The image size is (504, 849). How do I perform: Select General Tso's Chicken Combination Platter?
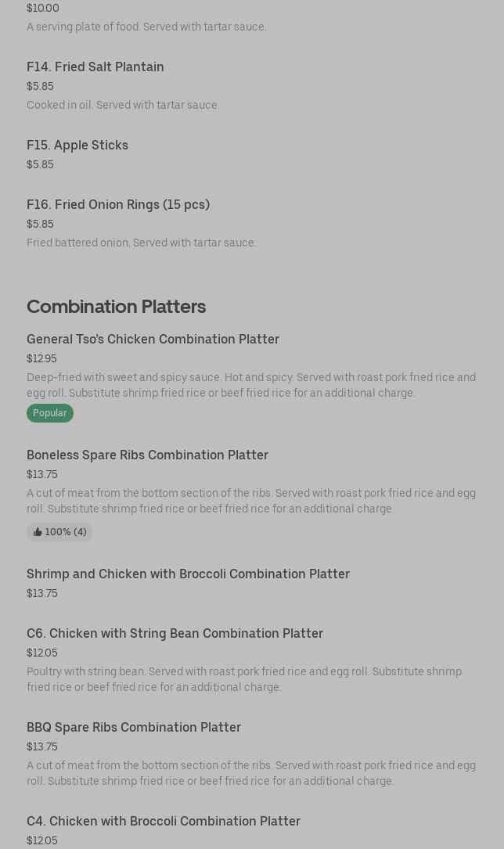pyautogui.click(x=153, y=339)
